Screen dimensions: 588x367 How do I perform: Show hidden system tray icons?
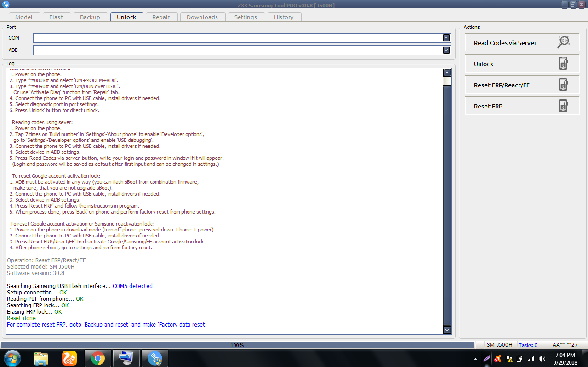coord(475,359)
